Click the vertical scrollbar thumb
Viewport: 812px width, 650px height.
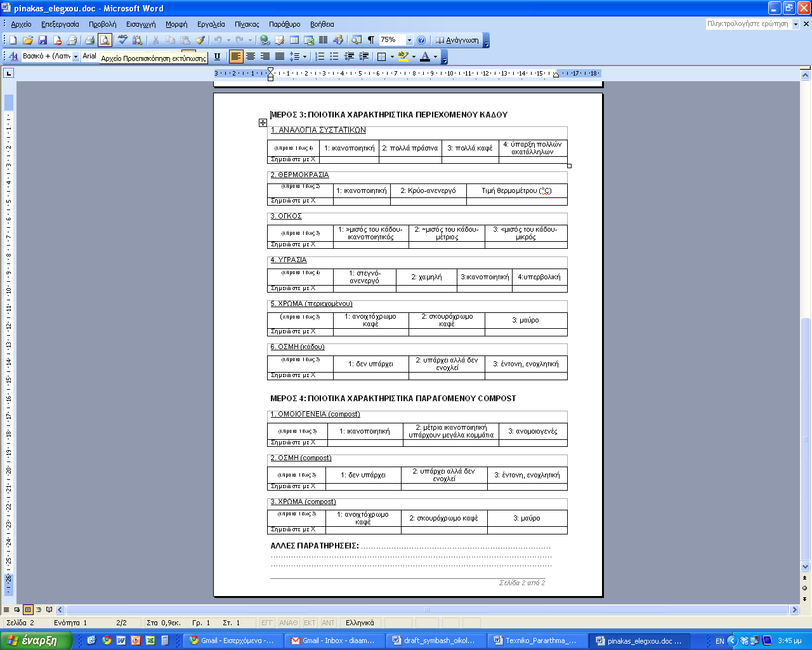[x=806, y=438]
